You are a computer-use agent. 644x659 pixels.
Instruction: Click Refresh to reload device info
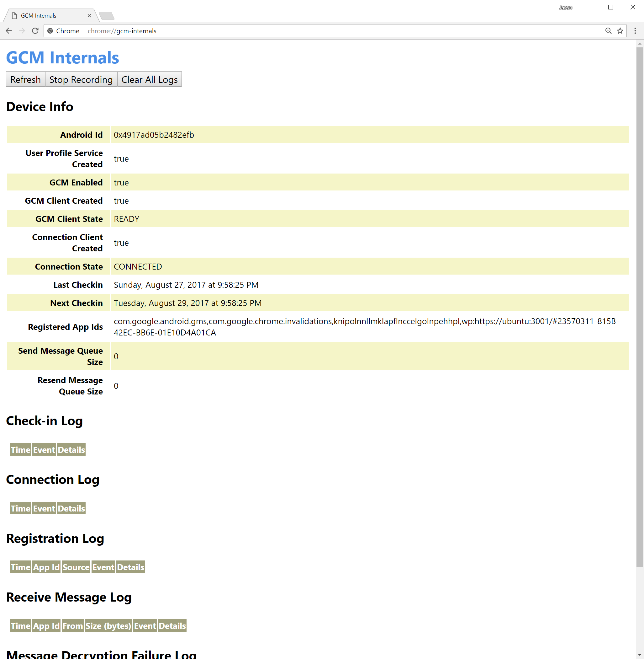tap(25, 79)
